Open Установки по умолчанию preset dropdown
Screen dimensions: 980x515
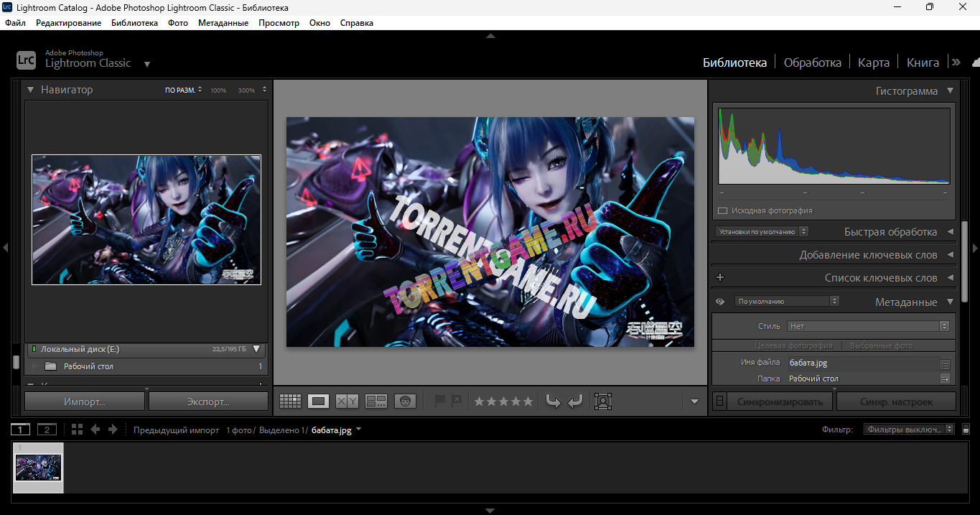point(762,231)
